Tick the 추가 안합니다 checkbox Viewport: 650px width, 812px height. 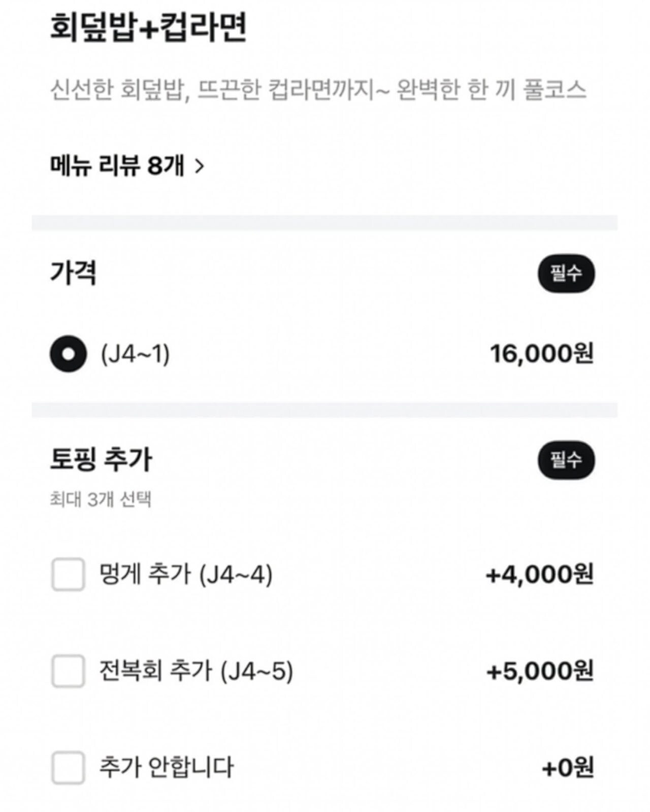(68, 767)
